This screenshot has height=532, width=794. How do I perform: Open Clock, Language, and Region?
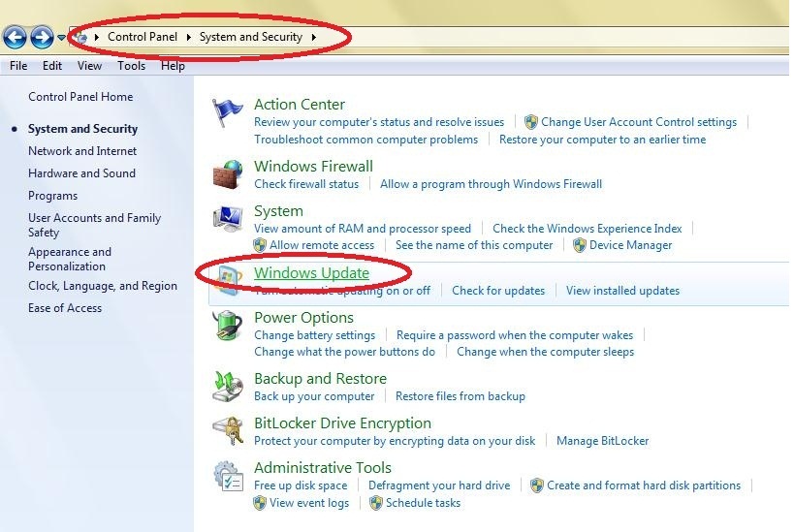pyautogui.click(x=103, y=286)
